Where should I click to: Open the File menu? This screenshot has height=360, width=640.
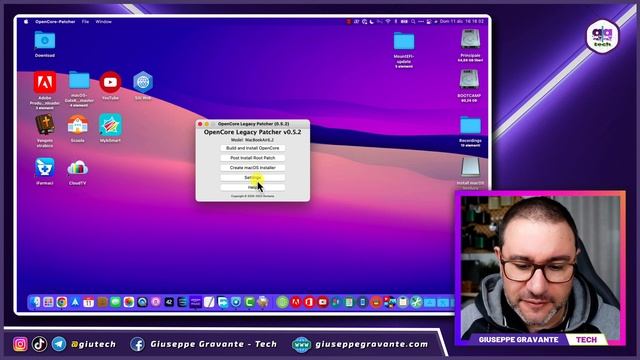coord(85,22)
